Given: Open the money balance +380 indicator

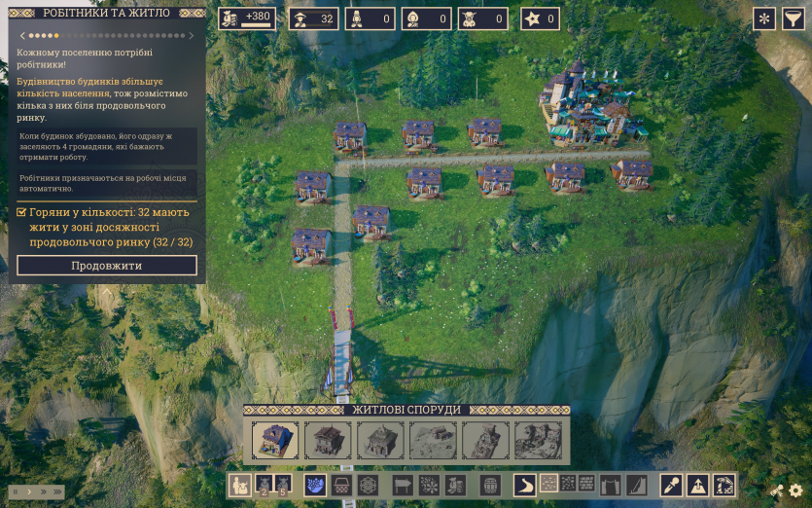Looking at the screenshot, I should pos(246,18).
